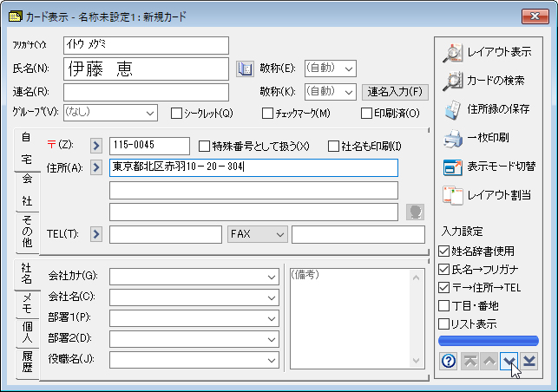Check the リスト表示 option
The image size is (558, 392).
click(445, 323)
